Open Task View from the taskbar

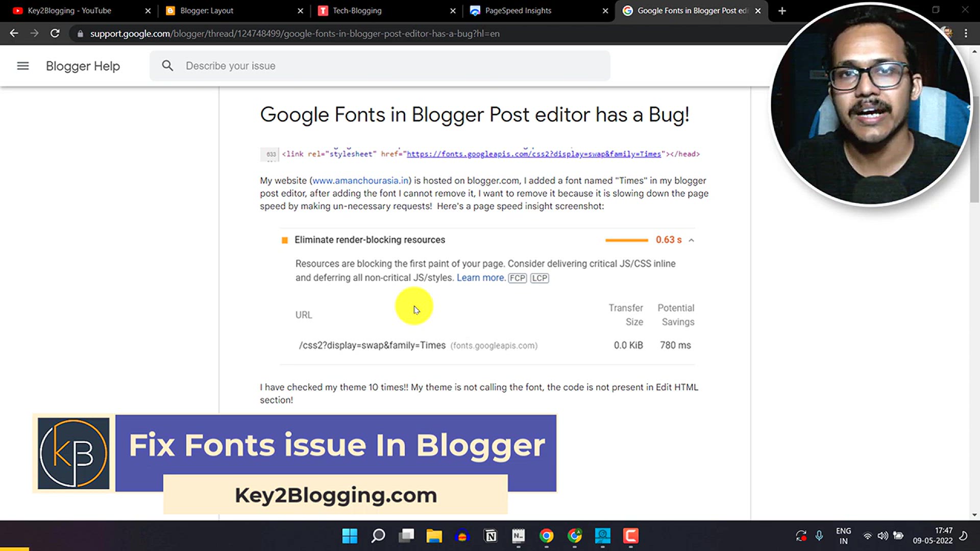[407, 536]
